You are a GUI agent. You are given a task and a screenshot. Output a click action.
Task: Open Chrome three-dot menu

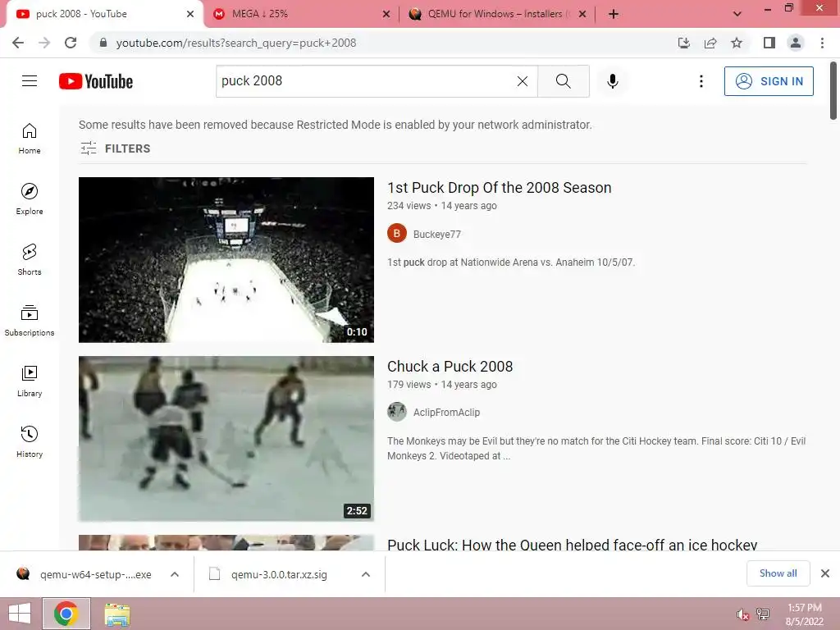click(822, 43)
